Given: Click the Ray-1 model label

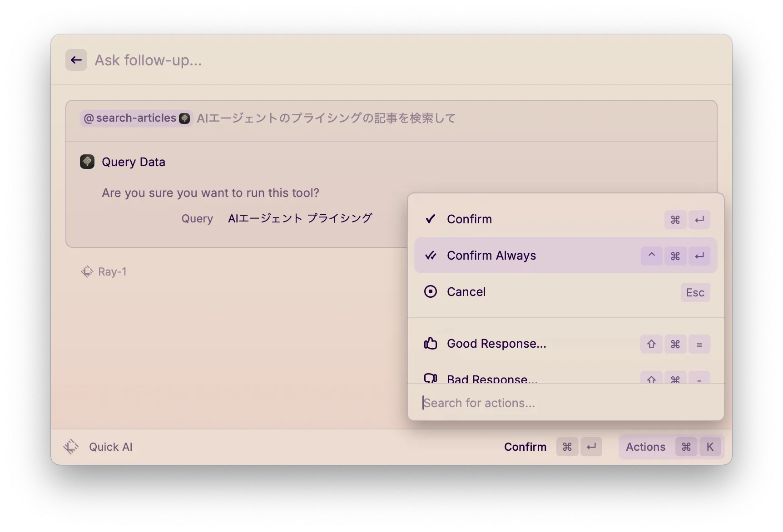Looking at the screenshot, I should point(112,271).
